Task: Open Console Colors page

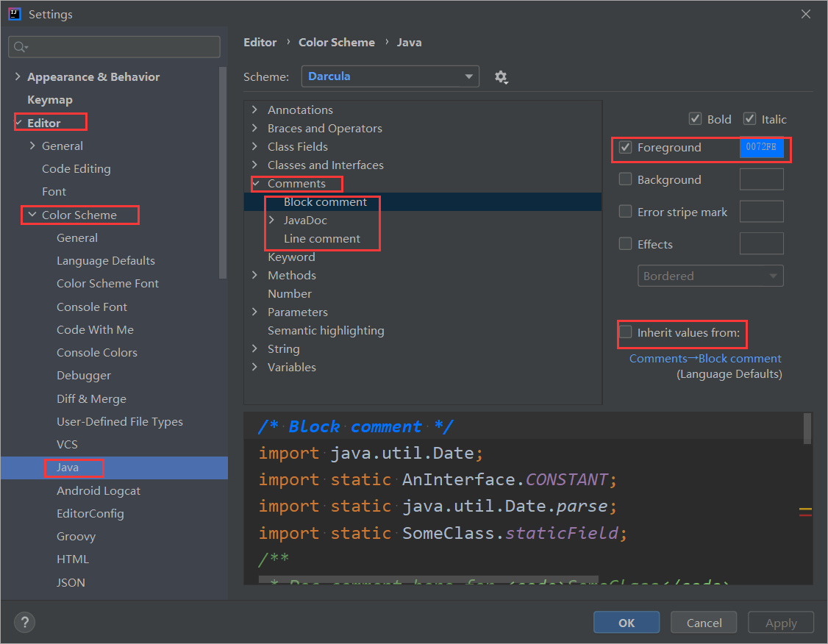Action: [97, 353]
